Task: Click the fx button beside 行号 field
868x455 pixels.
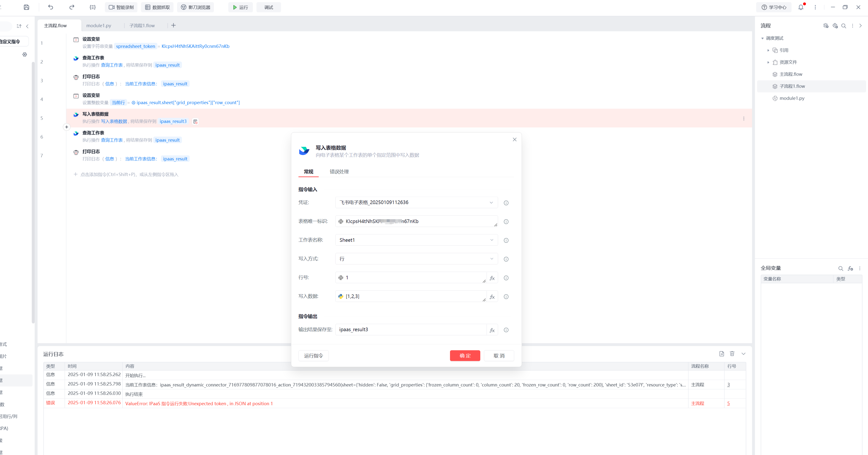Action: 492,278
